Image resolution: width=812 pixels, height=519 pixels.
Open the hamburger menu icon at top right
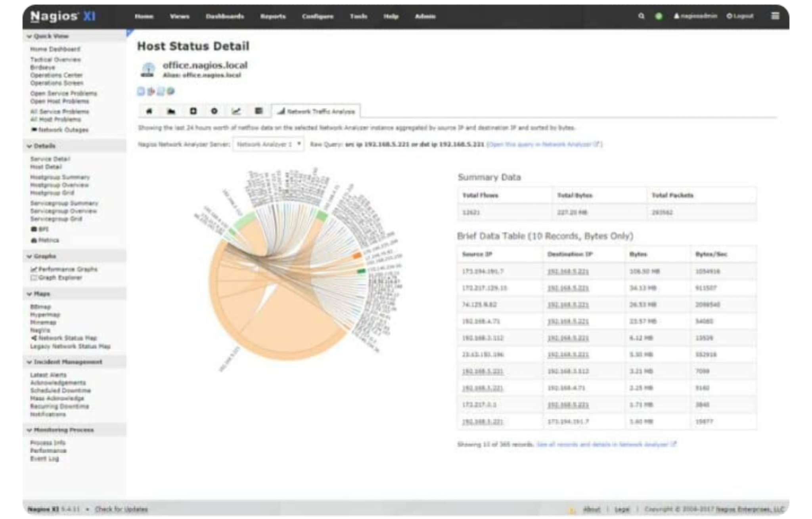[775, 16]
